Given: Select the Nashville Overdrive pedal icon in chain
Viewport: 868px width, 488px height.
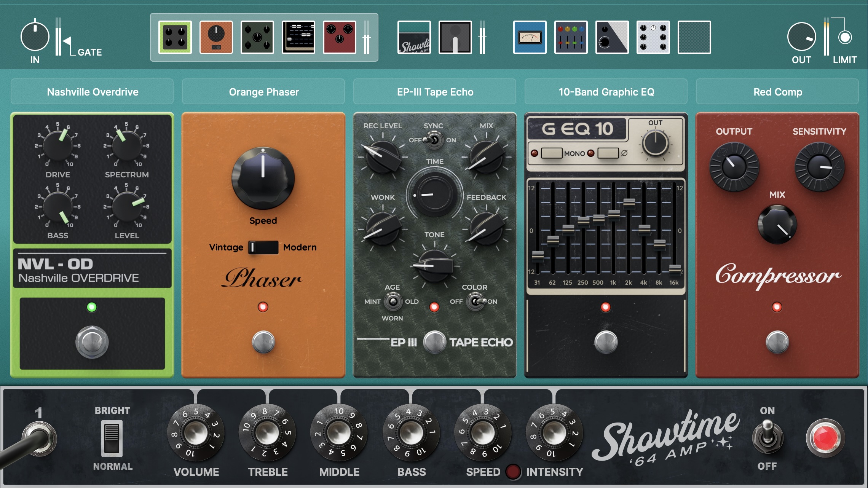Looking at the screenshot, I should tap(174, 37).
